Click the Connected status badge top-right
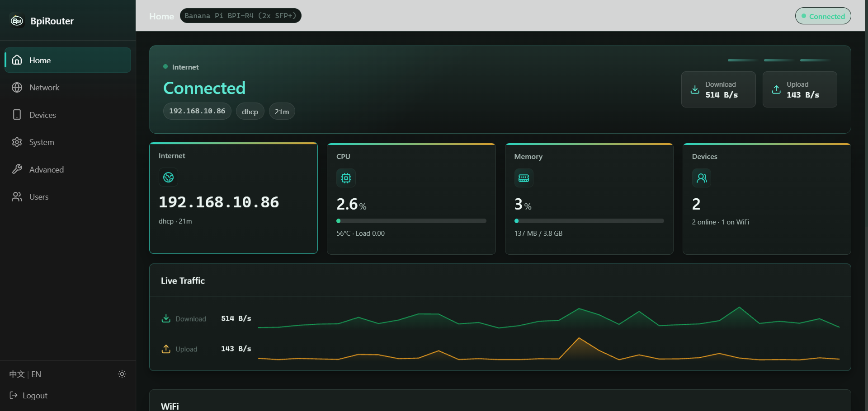Screen dimensions: 868x411 click(x=823, y=16)
